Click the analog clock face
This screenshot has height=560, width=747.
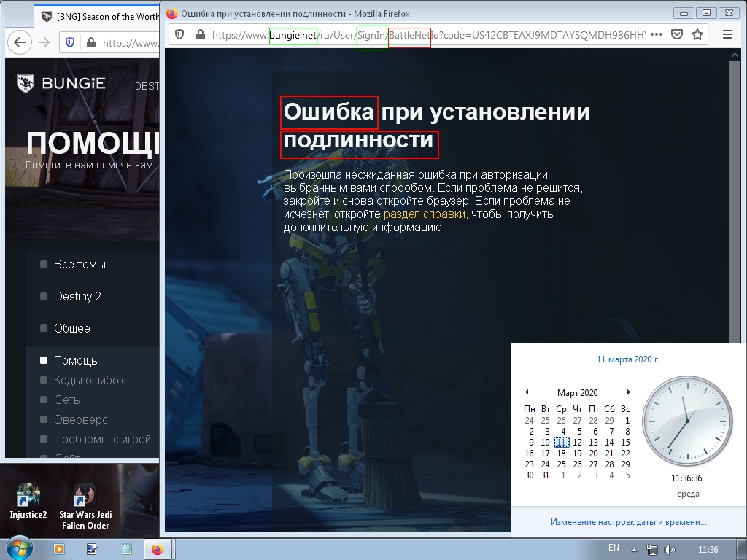687,421
